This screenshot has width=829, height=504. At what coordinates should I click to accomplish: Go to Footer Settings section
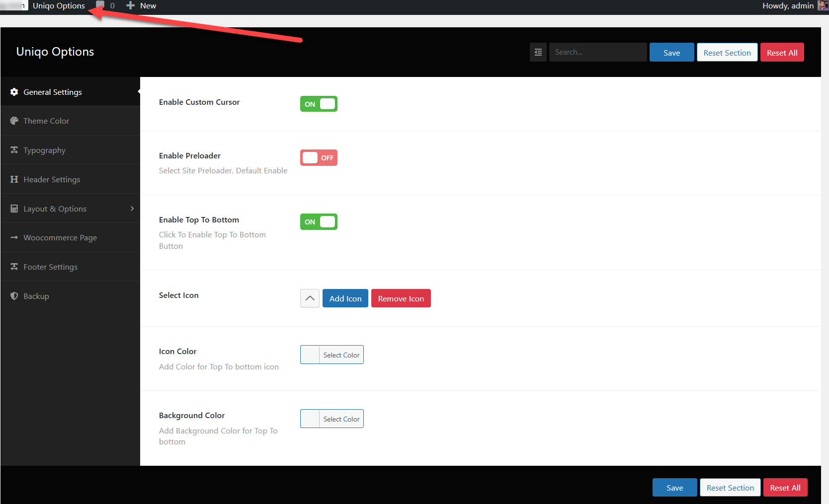pyautogui.click(x=50, y=267)
